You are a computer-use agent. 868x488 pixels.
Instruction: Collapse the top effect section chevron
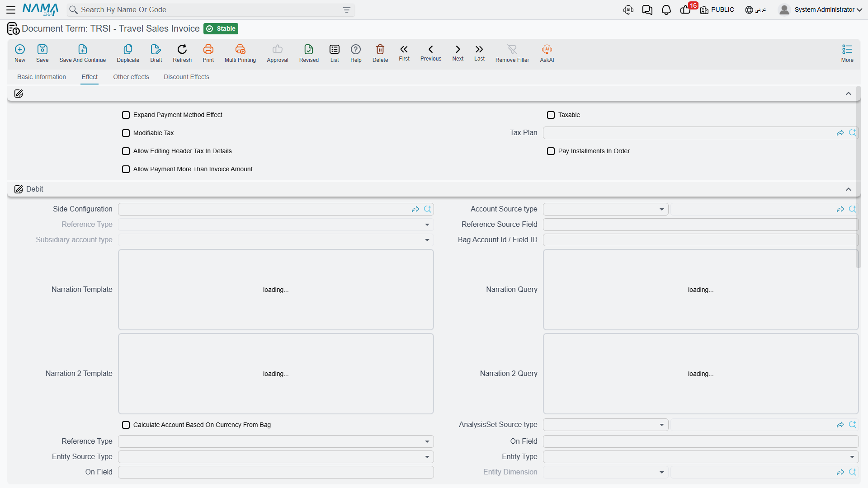(849, 94)
